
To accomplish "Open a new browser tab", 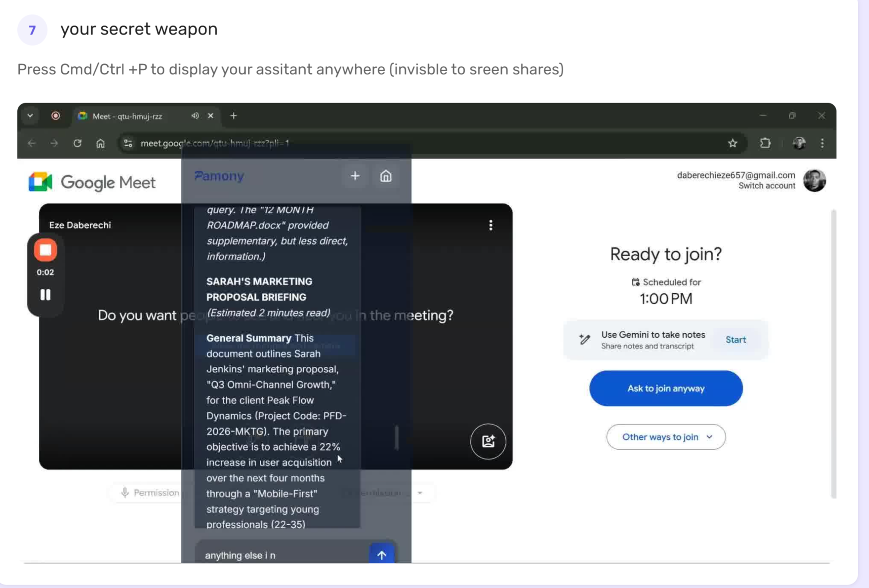I will pyautogui.click(x=233, y=116).
